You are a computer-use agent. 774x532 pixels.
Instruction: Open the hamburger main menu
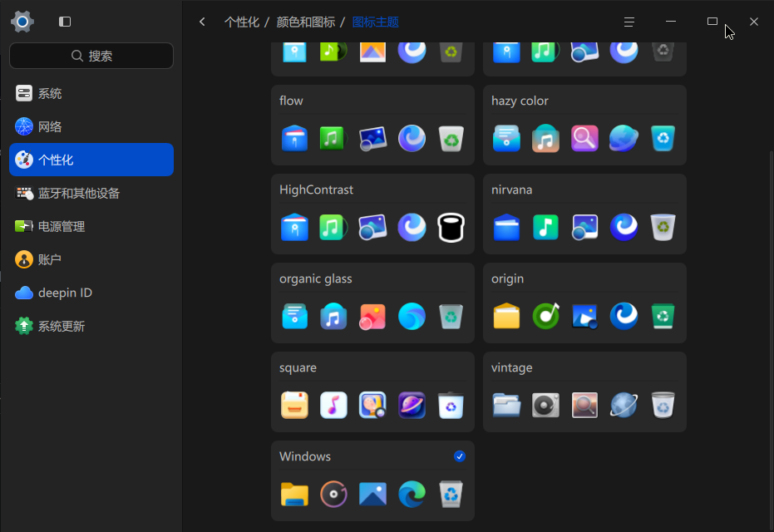(629, 22)
